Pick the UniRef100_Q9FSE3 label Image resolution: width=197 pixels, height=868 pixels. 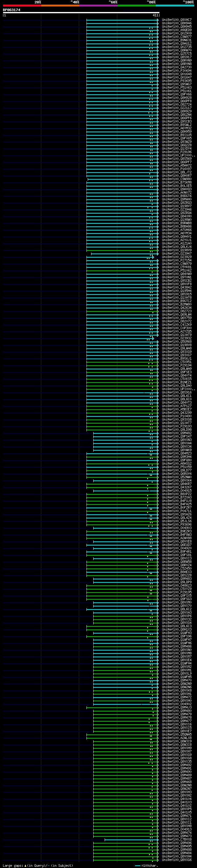(x=177, y=372)
